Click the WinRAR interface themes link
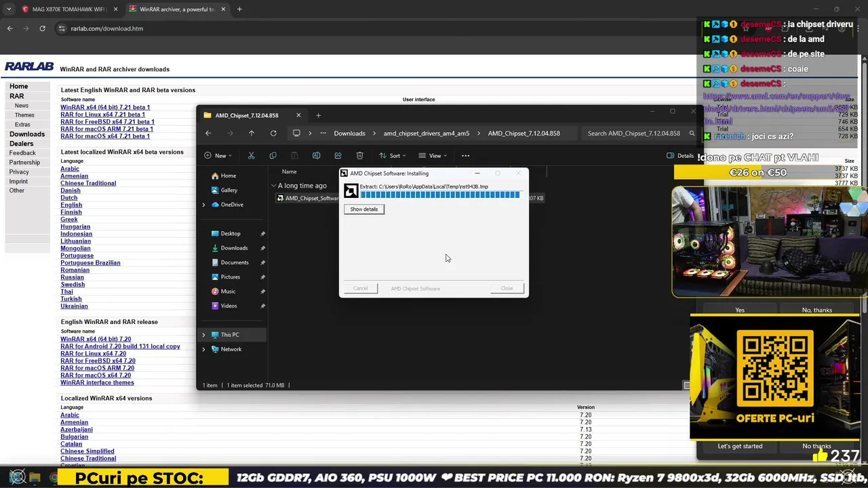 (x=97, y=382)
